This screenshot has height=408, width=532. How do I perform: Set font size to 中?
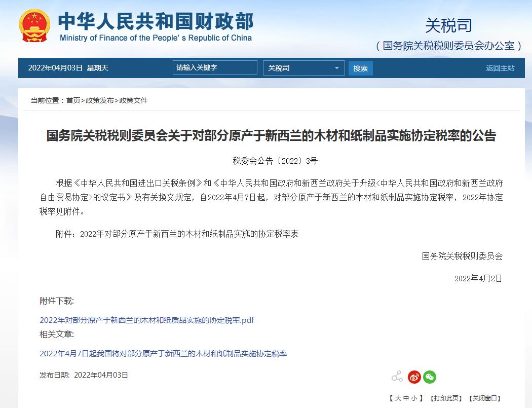[x=406, y=398]
